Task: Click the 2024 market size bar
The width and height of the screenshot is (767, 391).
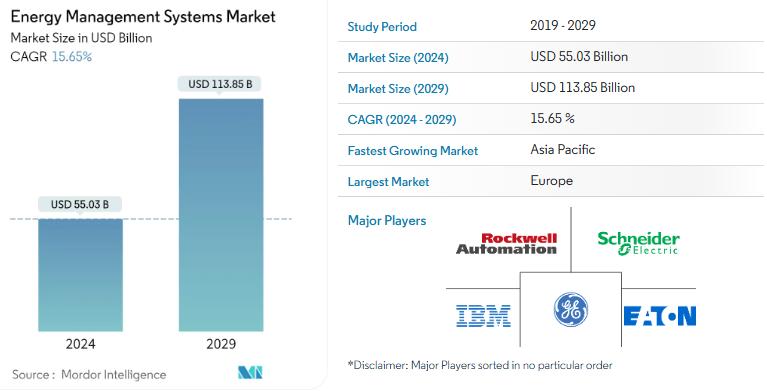Action: [x=81, y=275]
